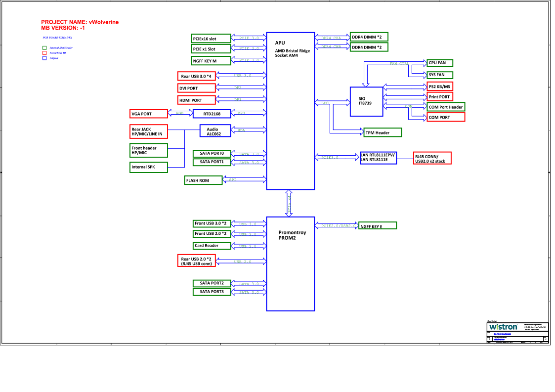This screenshot has width=555, height=392.
Task: Click the TPM Header box
Action: coord(383,132)
